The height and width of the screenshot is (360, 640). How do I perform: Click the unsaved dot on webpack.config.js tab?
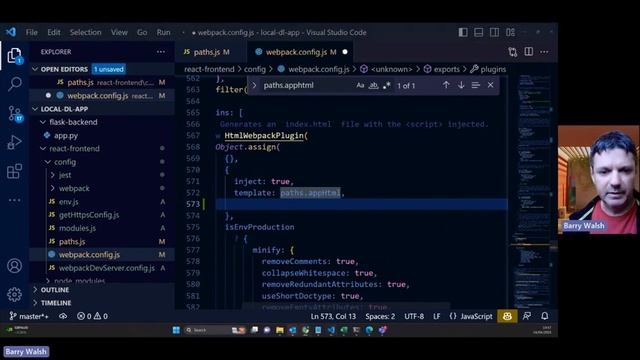coord(345,52)
